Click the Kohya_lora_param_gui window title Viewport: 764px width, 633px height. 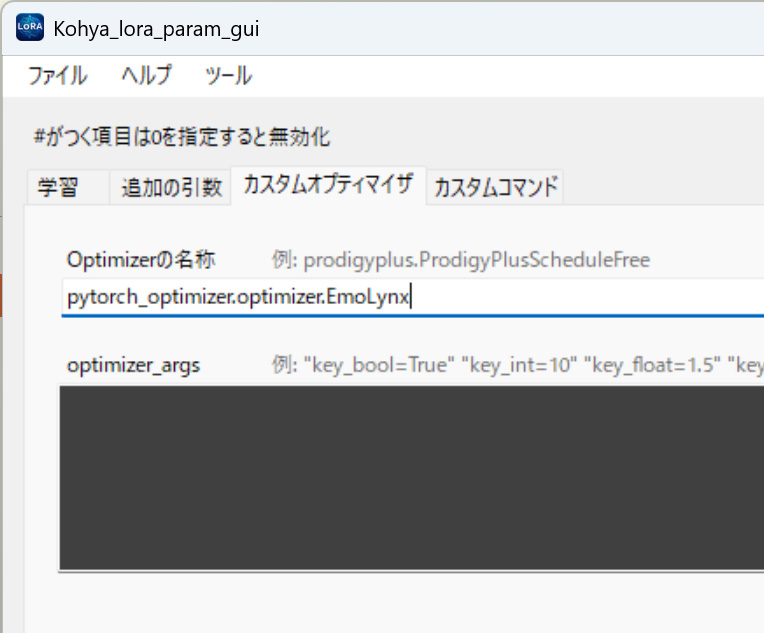pos(156,28)
